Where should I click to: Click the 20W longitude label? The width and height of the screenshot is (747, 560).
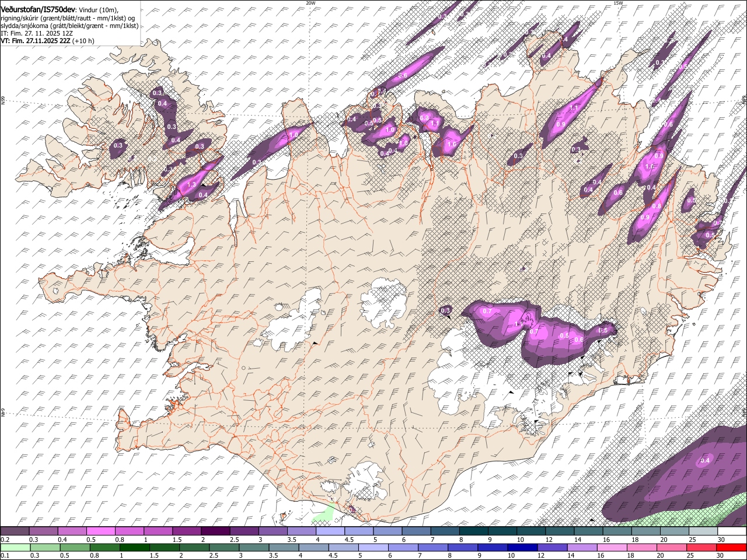(x=310, y=3)
